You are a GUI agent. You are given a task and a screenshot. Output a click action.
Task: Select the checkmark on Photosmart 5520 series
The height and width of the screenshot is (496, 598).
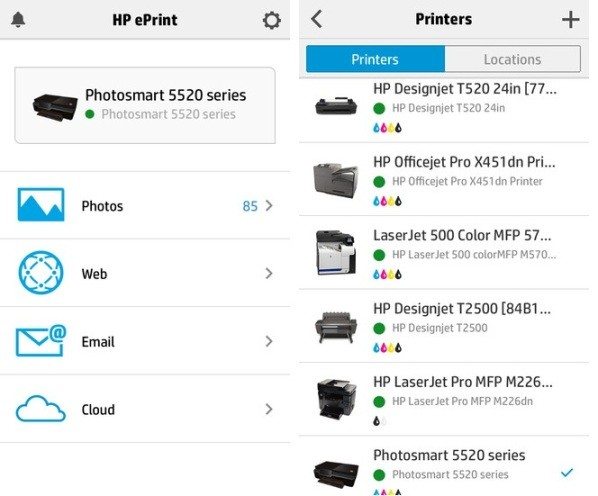(x=567, y=473)
